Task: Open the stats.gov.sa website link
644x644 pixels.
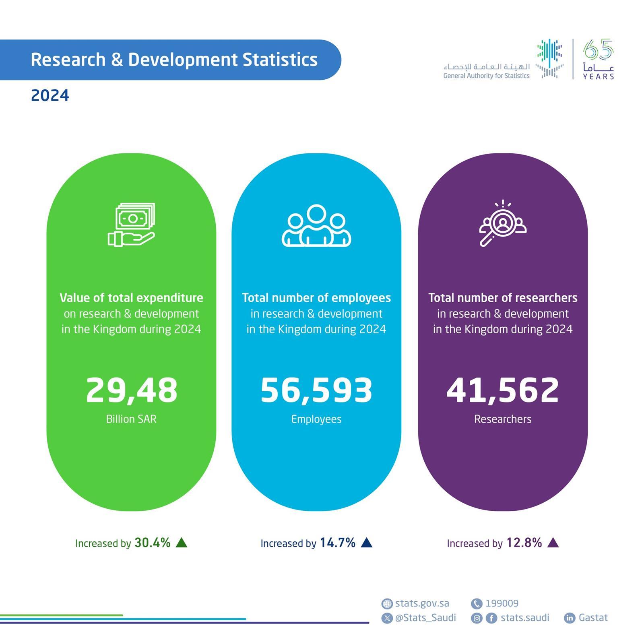Action: (422, 603)
